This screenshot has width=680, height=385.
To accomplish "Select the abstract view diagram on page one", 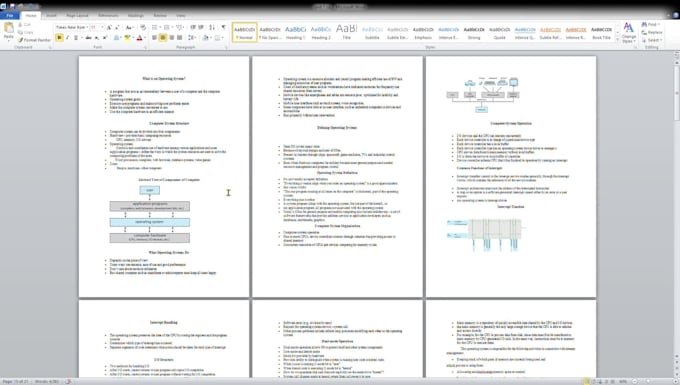I will pyautogui.click(x=150, y=214).
